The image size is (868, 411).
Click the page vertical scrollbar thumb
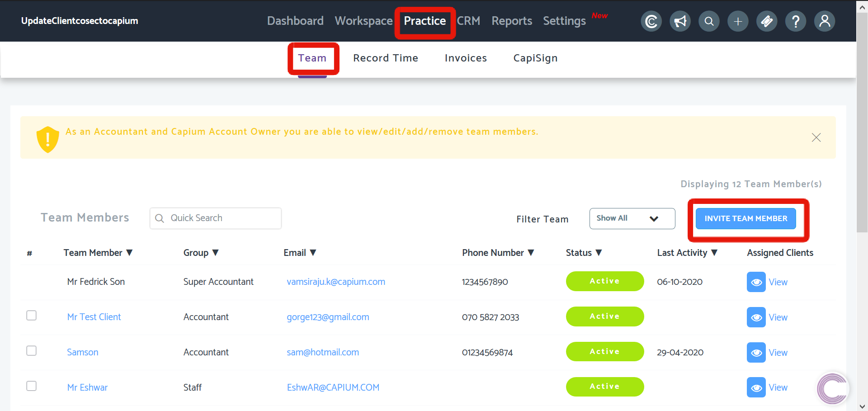862,122
